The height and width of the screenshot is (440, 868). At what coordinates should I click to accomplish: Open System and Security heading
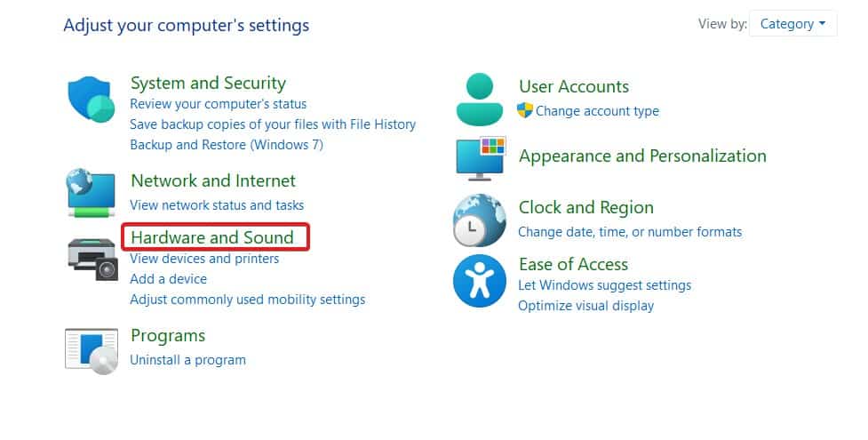(x=208, y=84)
